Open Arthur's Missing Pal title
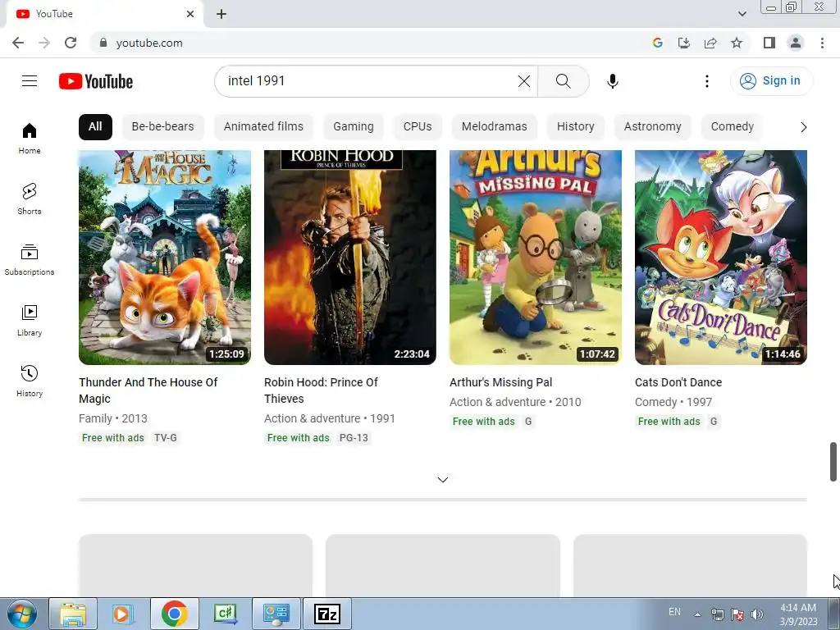The image size is (840, 630). point(501,382)
